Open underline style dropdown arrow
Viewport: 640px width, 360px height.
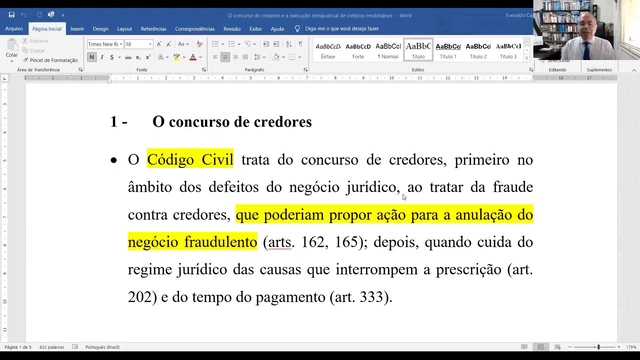click(x=119, y=58)
